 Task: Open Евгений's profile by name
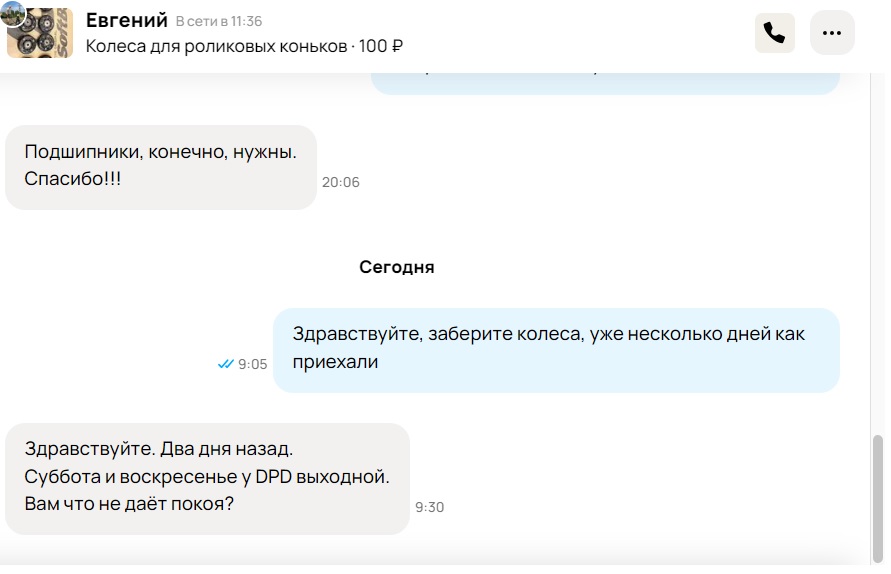pyautogui.click(x=127, y=20)
